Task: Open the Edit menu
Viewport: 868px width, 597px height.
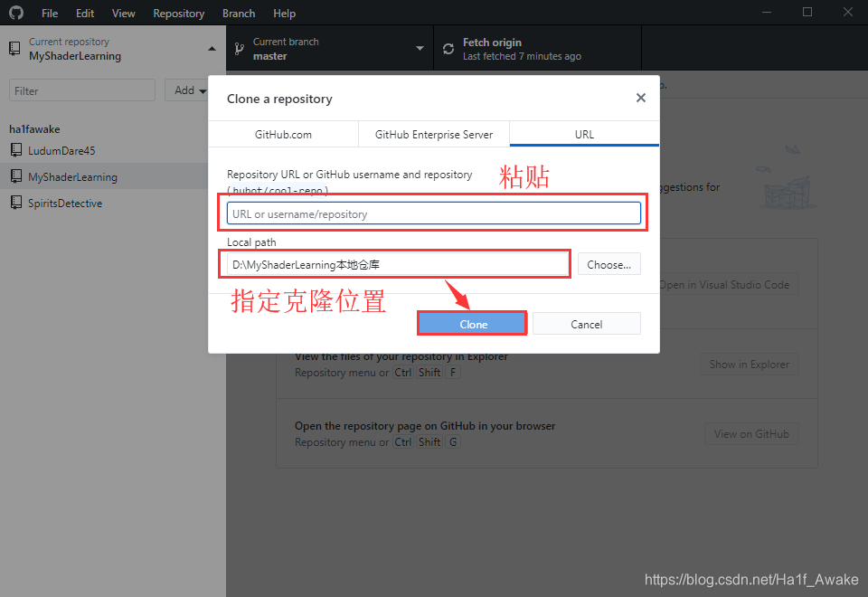Action: [x=85, y=14]
